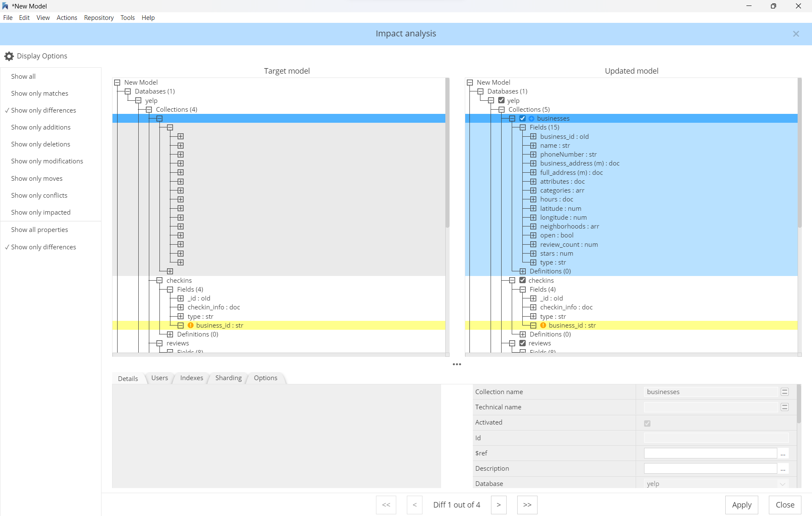The height and width of the screenshot is (516, 812).
Task: Toggle the checkins collection checkbox in Updated model
Action: [521, 280]
